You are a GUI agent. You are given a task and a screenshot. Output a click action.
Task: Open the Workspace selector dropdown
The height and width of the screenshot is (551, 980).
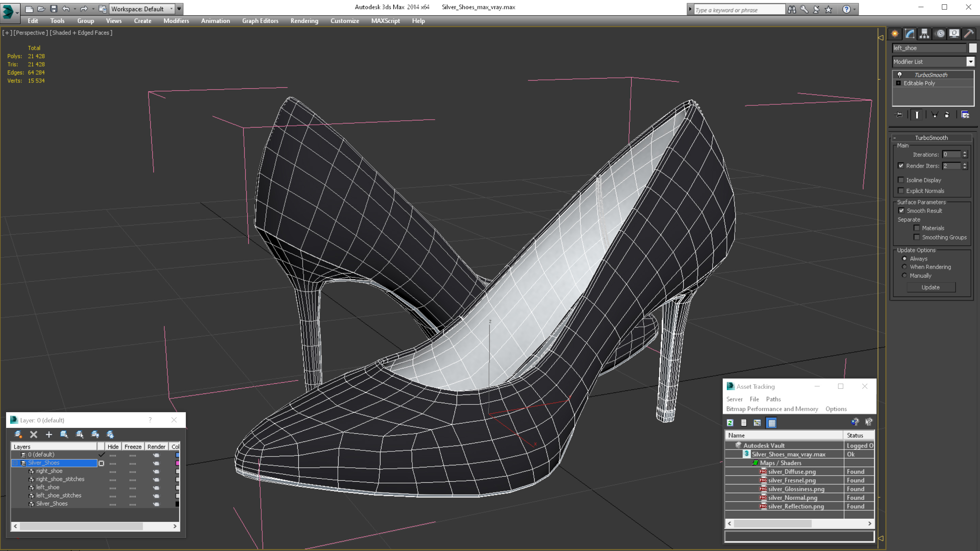click(171, 9)
